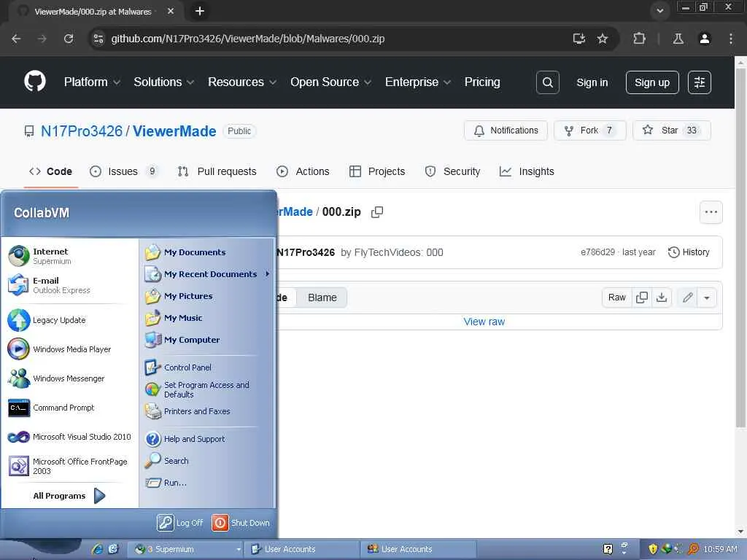Click the security shield tray icon
Screen dimensions: 747x560
[653, 549]
